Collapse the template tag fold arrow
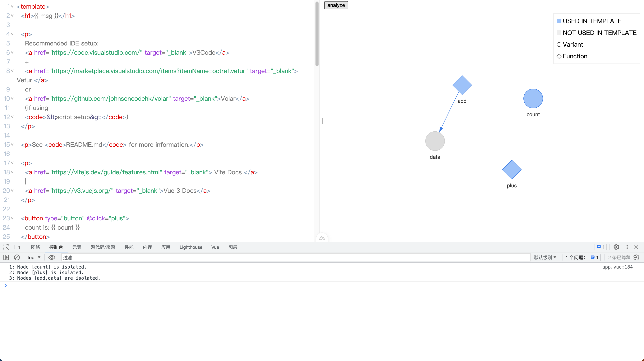This screenshot has height=361, width=644. point(12,6)
